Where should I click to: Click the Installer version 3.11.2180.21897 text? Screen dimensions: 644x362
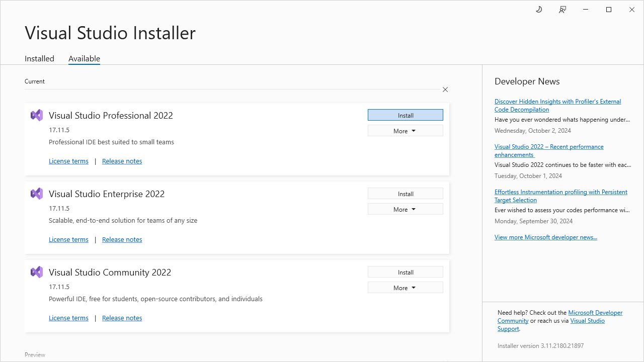pos(540,345)
